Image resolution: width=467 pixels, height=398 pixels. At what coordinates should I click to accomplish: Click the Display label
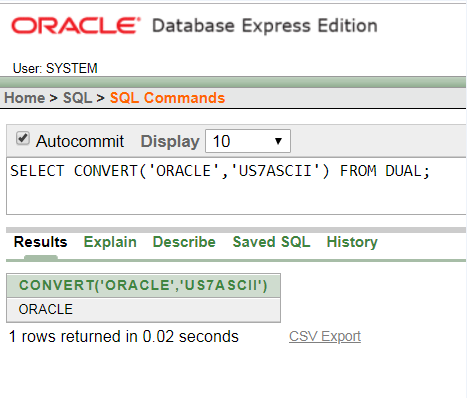point(170,141)
